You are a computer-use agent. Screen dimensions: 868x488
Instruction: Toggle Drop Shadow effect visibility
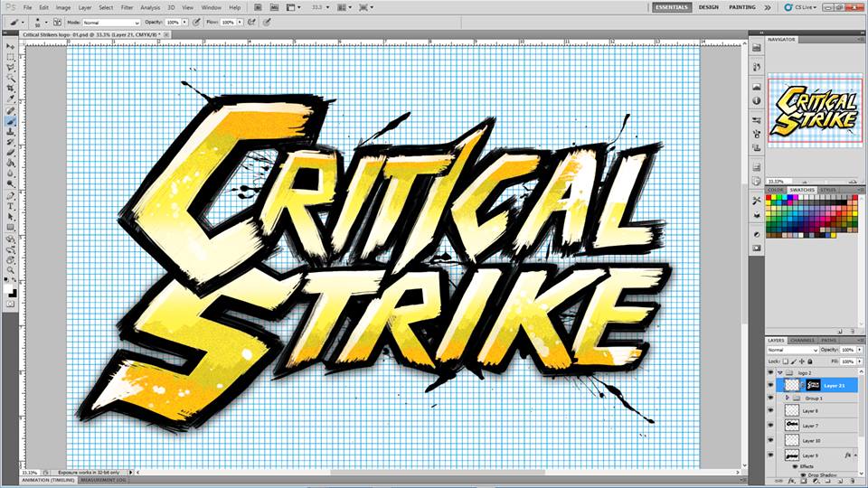pyautogui.click(x=803, y=474)
